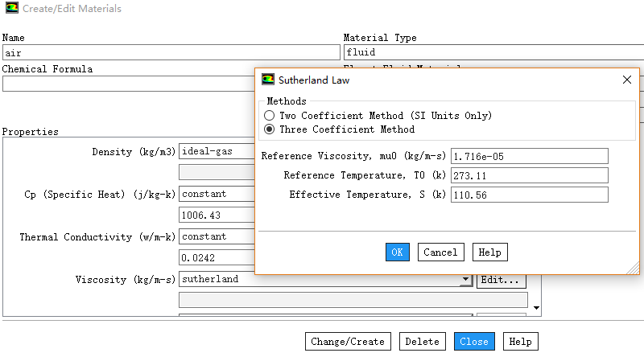Screen dimensions: 644x357
Task: Close the Sutherland Law dialog with X
Action: coord(627,80)
